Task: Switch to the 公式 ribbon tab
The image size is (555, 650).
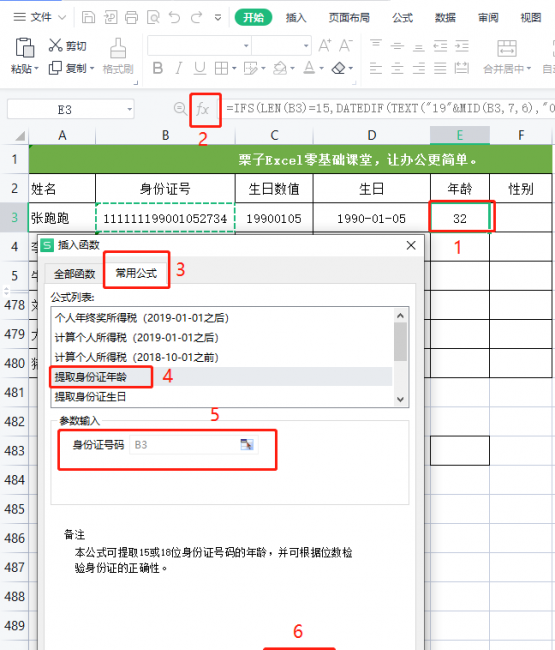Action: pyautogui.click(x=402, y=17)
